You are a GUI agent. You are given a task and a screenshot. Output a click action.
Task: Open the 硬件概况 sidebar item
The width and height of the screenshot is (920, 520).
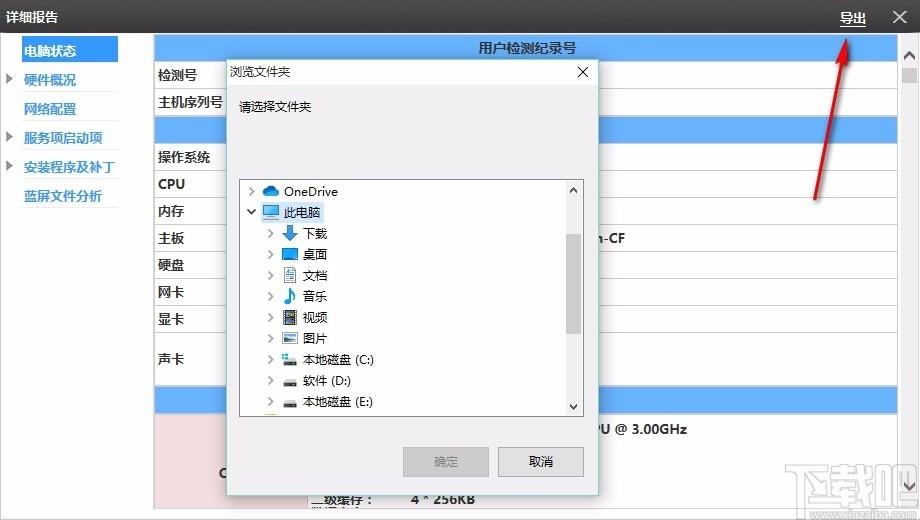[x=50, y=80]
